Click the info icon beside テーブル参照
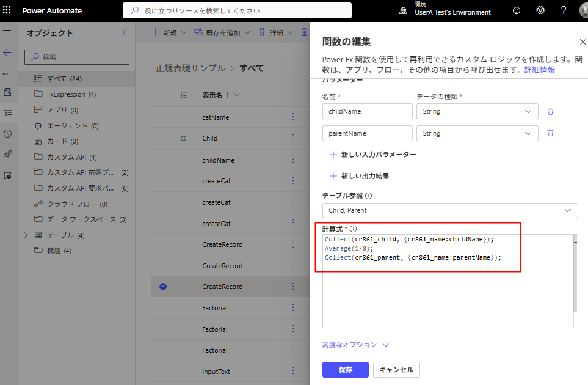The height and width of the screenshot is (385, 588). pos(368,196)
